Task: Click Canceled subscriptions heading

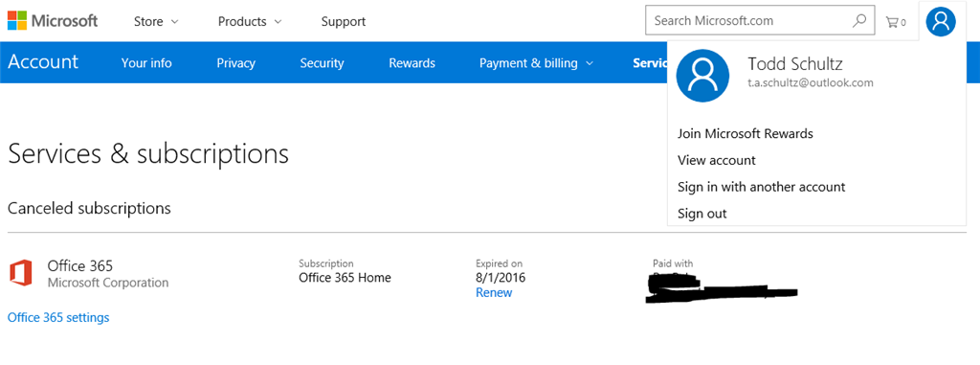Action: click(x=89, y=208)
